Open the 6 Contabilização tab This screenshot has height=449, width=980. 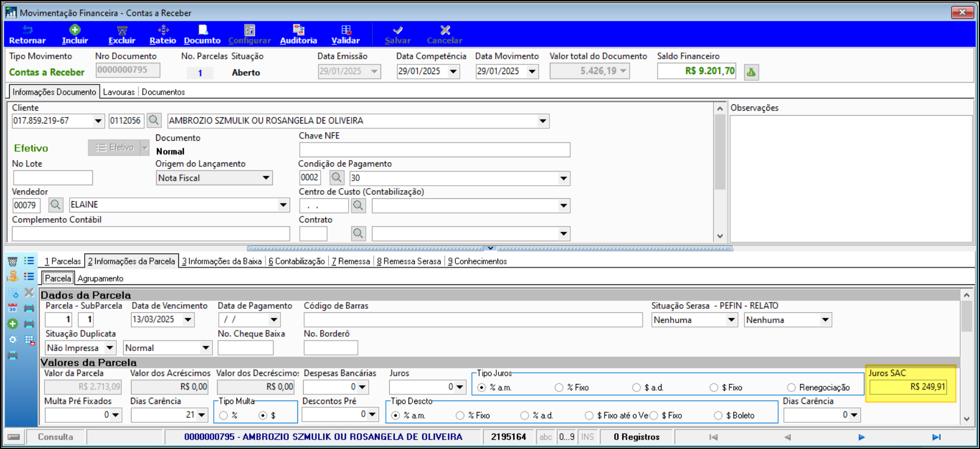pos(296,261)
